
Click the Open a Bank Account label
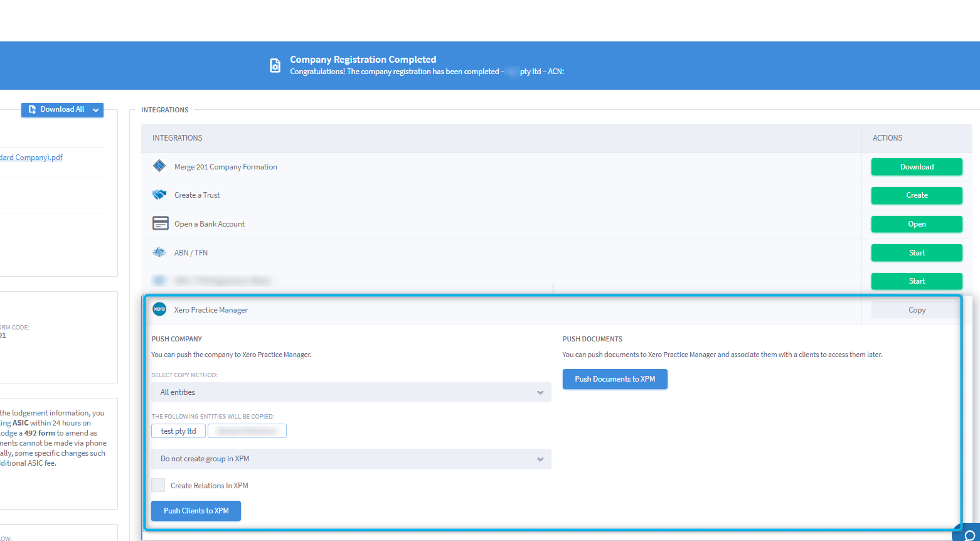tap(210, 224)
